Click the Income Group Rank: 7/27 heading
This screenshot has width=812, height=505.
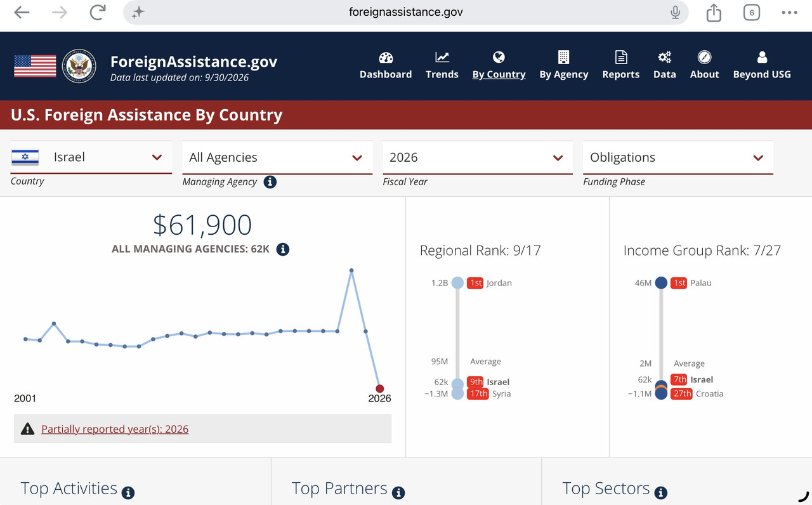click(x=702, y=251)
